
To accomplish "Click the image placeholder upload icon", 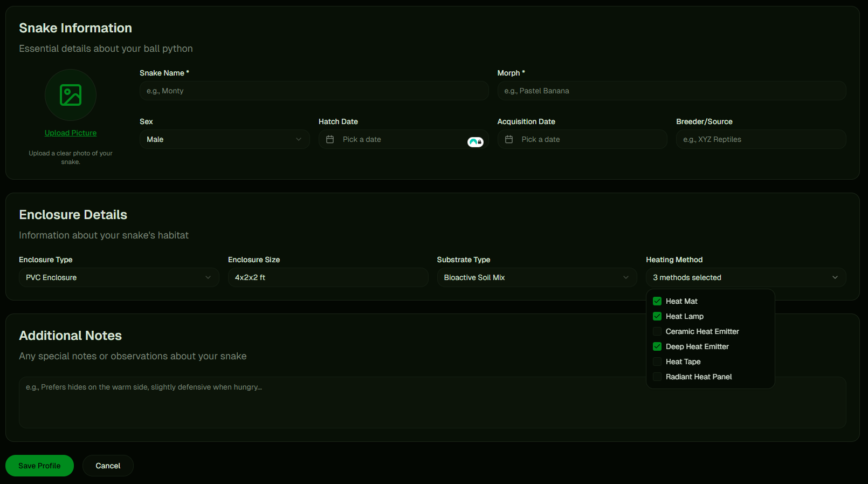I will point(71,95).
